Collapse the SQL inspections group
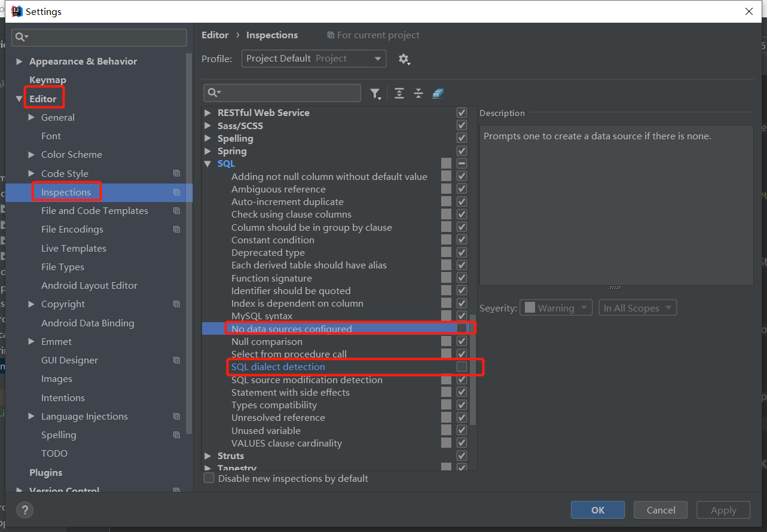The width and height of the screenshot is (767, 532). [x=207, y=163]
